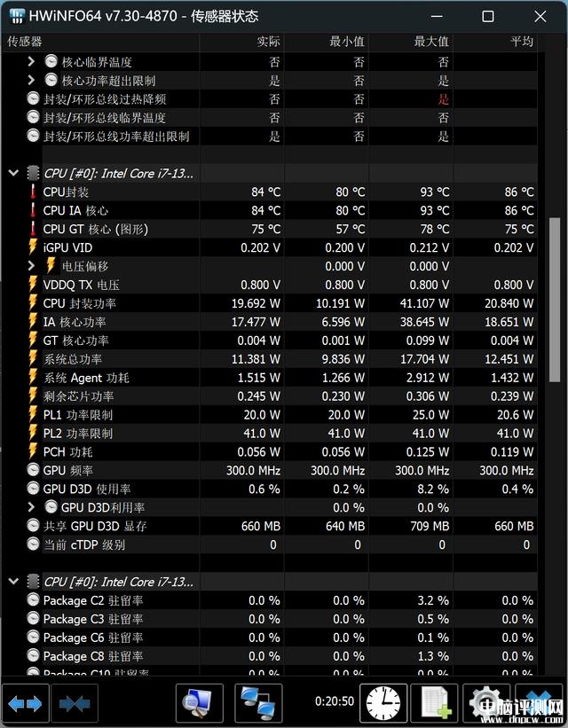
Task: Click the red 是 value of 过热降频
Action: pos(444,99)
